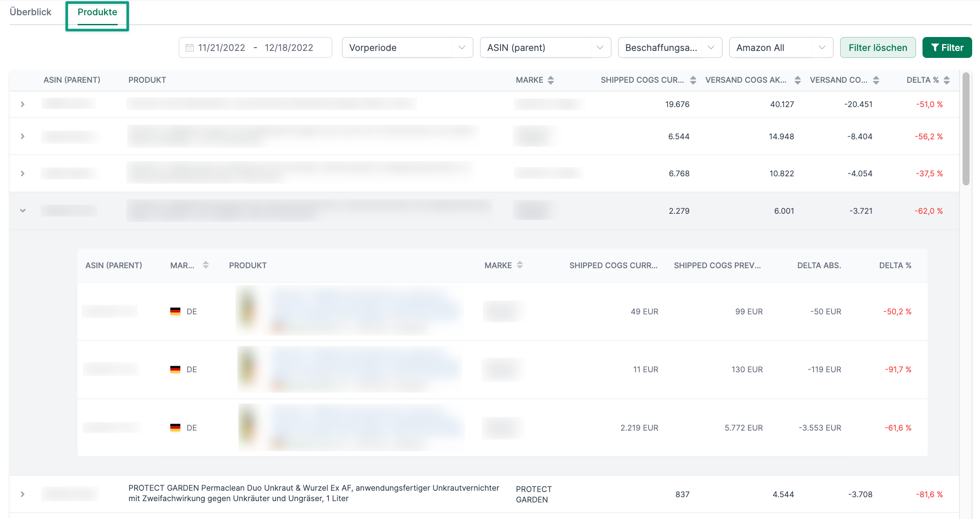Click the 5.772 EUR previous COGS cell
980x519 pixels.
[x=744, y=428]
